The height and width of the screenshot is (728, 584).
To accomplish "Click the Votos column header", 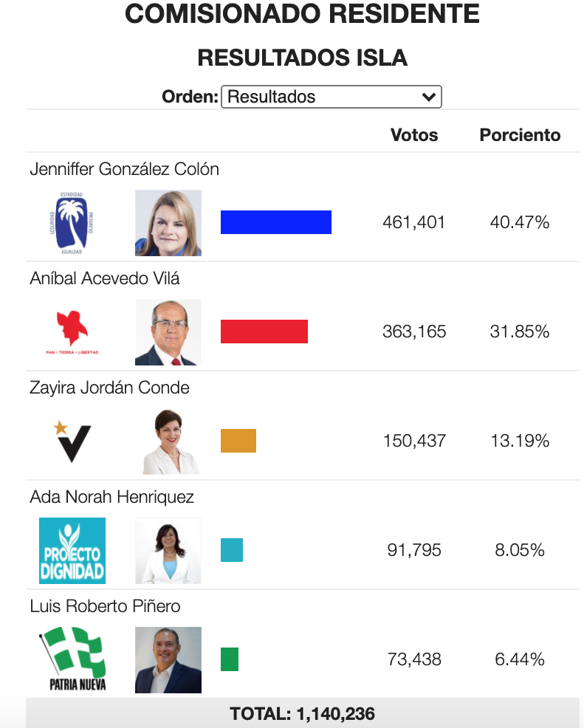I will tap(414, 134).
